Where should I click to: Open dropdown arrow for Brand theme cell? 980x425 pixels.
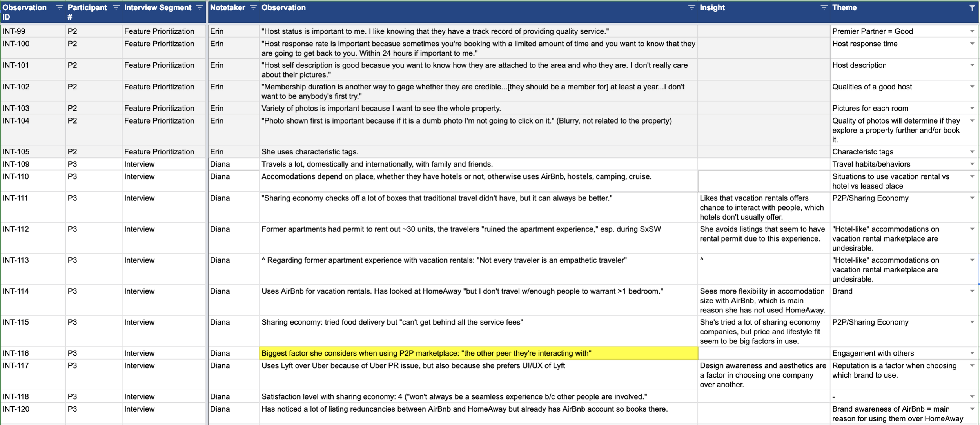972,291
